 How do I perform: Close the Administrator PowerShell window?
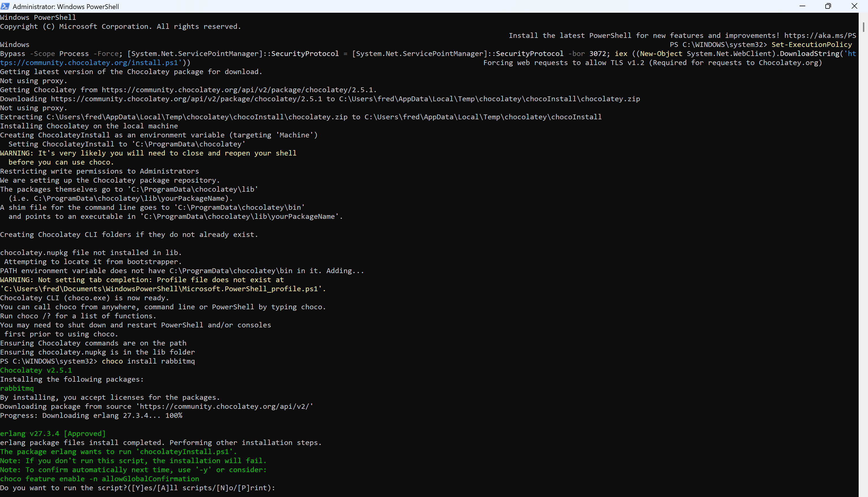click(854, 6)
